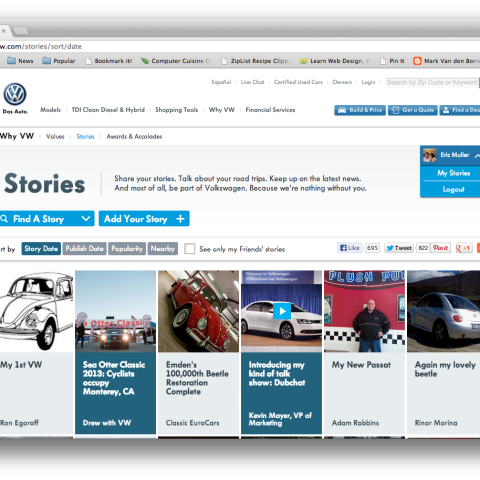480x480 pixels.
Task: Click the My New Passat title
Action: click(361, 365)
